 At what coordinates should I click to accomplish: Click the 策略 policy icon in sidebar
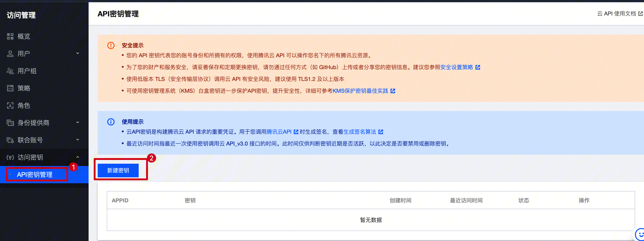click(x=10, y=88)
